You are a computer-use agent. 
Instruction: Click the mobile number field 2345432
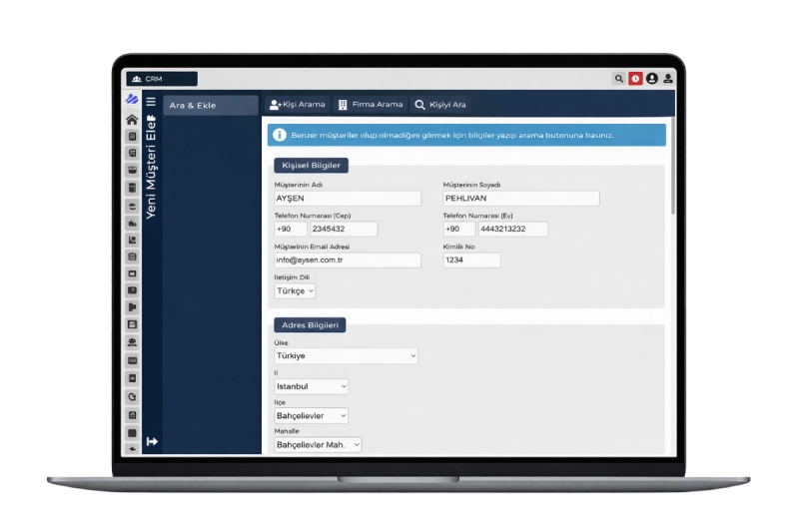(x=344, y=230)
